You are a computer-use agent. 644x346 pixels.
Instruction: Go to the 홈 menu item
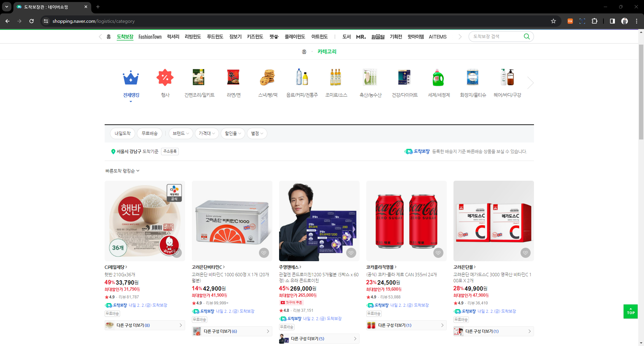click(x=109, y=37)
